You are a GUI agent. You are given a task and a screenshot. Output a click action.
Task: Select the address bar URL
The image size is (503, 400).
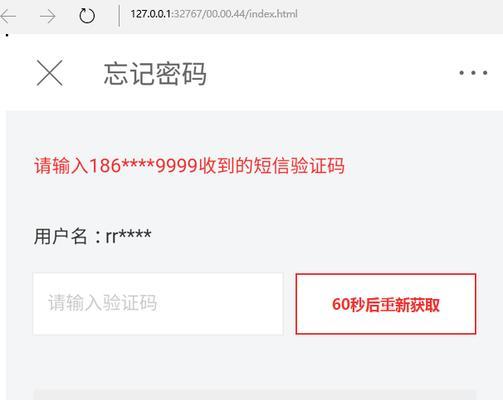point(214,14)
